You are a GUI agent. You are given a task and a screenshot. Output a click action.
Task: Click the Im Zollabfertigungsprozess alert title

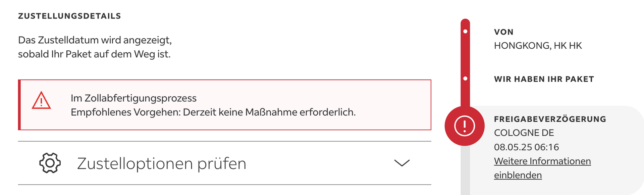pos(133,98)
